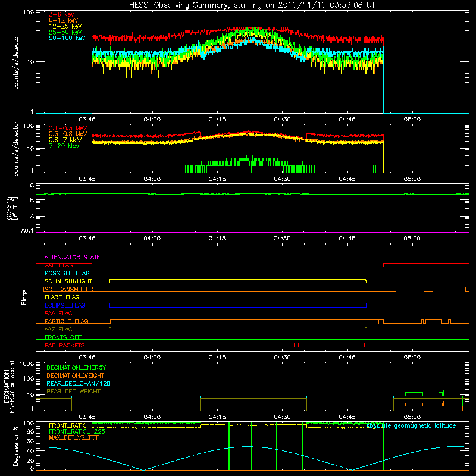Select the 50-100 keV legend label
Viewport: 476px width, 476px height.
(x=67, y=38)
